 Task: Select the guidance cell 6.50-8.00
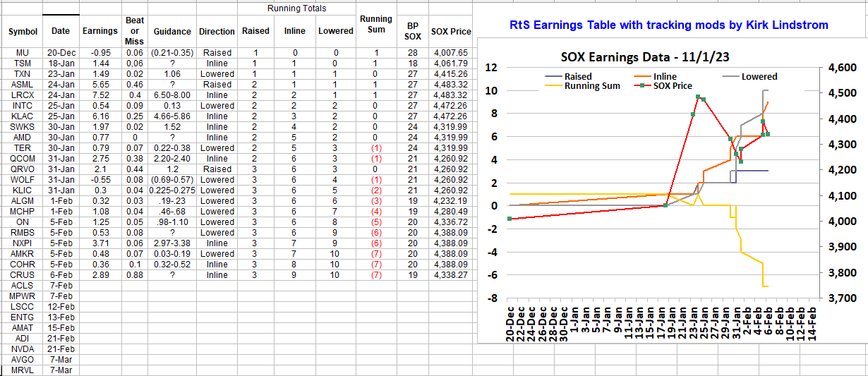click(x=172, y=95)
